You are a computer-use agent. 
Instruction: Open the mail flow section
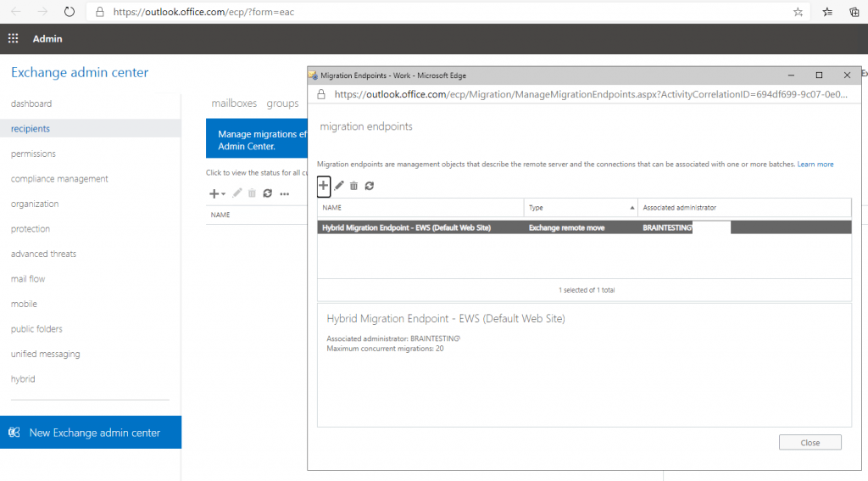(28, 279)
